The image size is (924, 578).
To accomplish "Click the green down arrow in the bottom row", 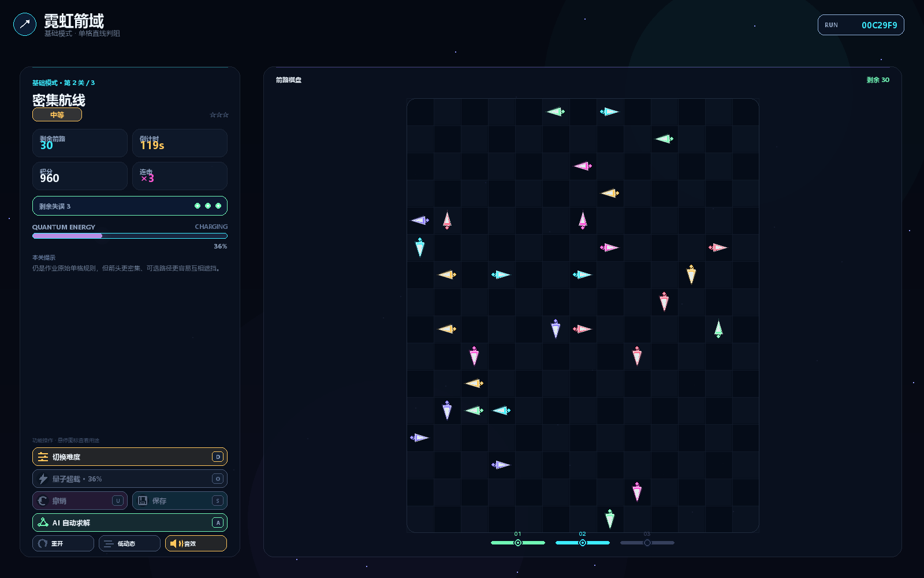I will tap(610, 519).
